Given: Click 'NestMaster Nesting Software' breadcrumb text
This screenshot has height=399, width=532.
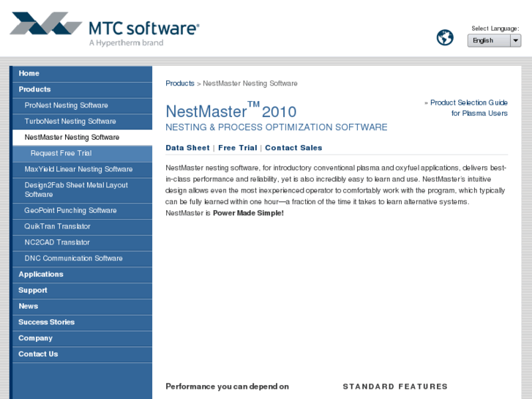Looking at the screenshot, I should (250, 83).
